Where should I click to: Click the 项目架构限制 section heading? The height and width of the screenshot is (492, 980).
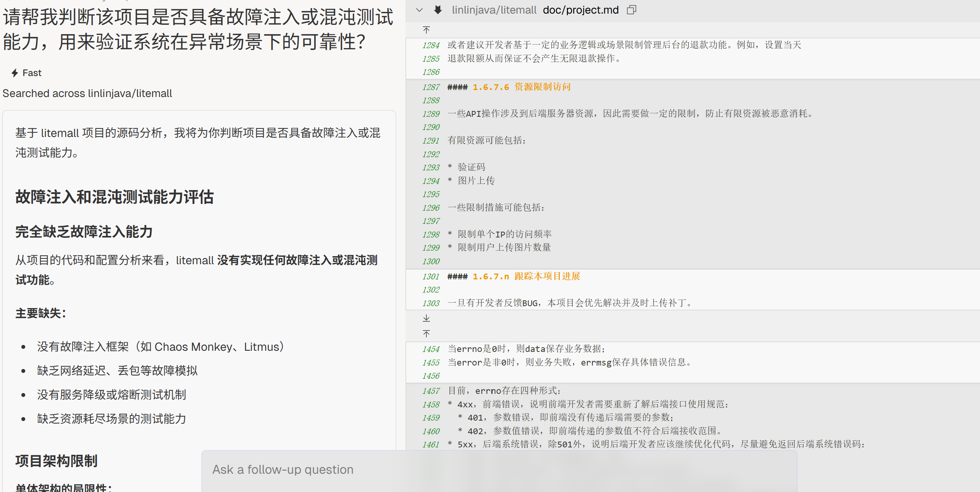tap(57, 461)
